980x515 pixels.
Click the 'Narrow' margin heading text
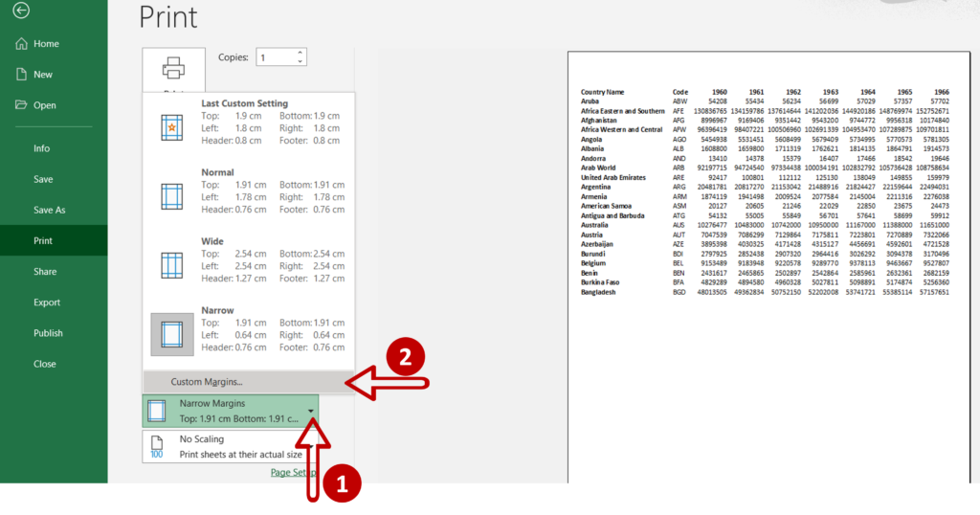[217, 310]
